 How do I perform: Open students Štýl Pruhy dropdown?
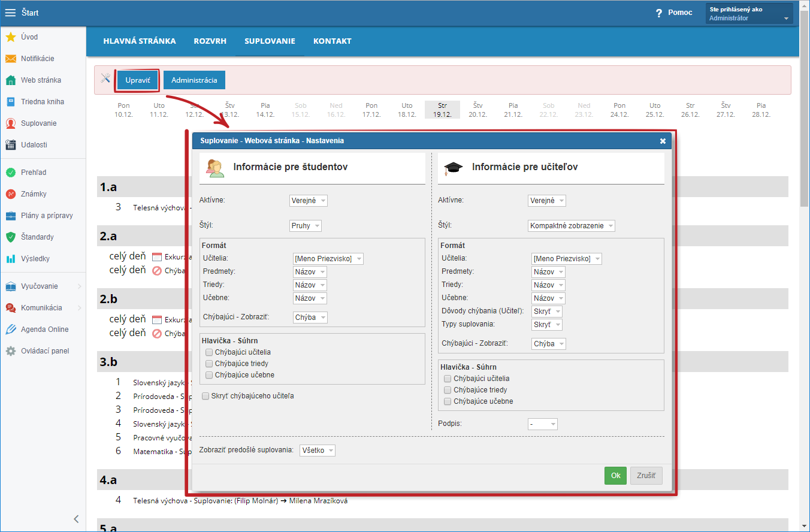(x=306, y=226)
